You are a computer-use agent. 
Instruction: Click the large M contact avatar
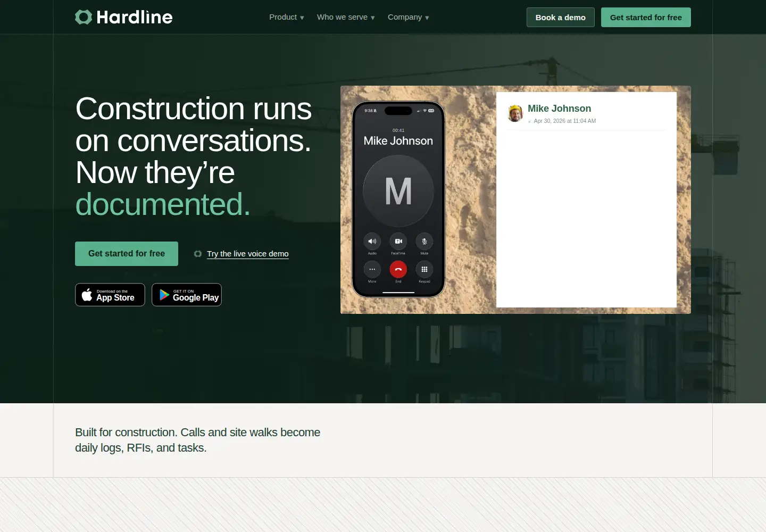398,191
